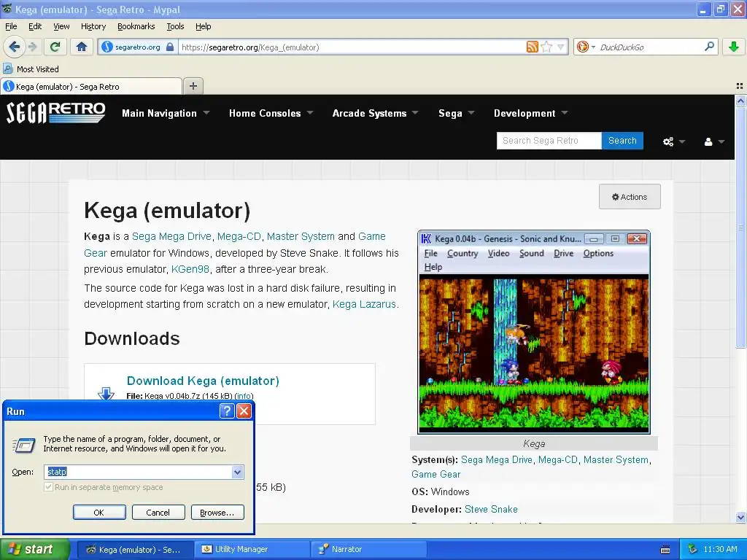Screen dimensions: 747x560
Task: Click the browser forward arrow
Action: coord(32,47)
